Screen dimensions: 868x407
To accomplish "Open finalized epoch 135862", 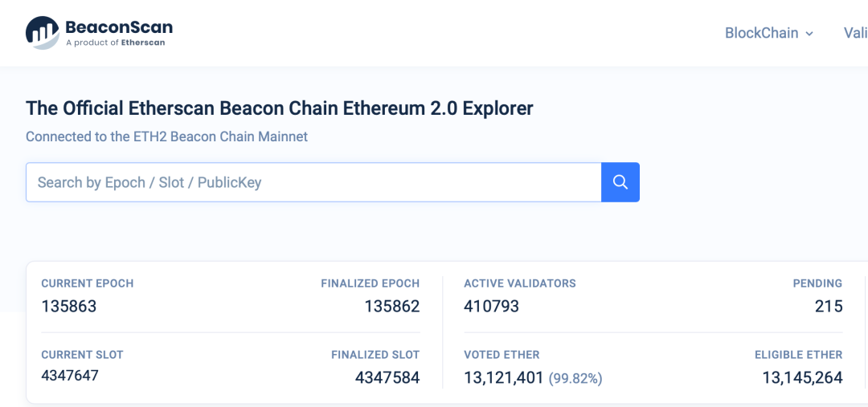I will click(392, 307).
